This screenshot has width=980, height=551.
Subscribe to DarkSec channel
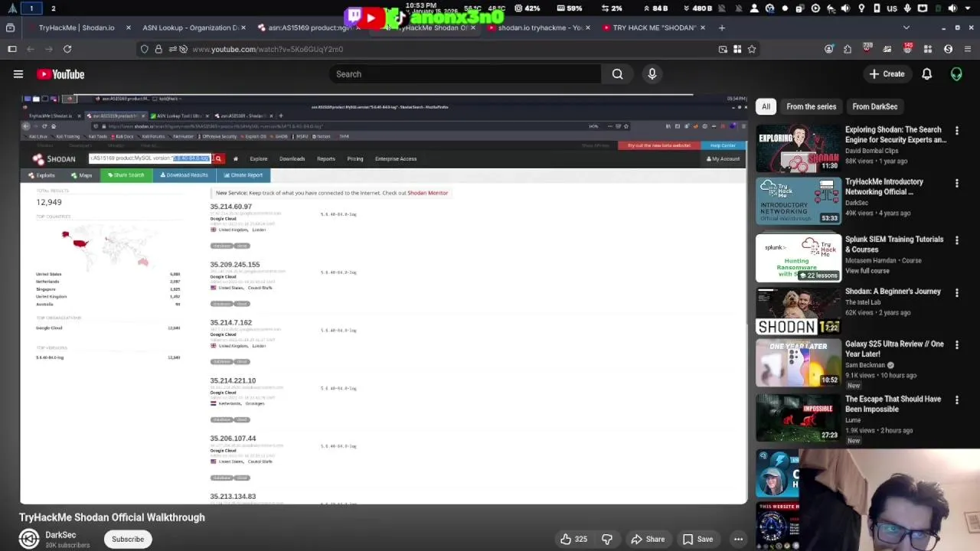[128, 539]
